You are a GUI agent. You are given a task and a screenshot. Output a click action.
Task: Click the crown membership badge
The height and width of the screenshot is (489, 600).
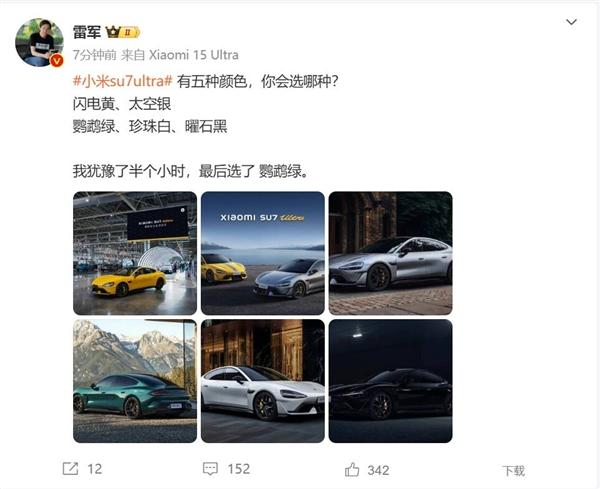tap(123, 33)
